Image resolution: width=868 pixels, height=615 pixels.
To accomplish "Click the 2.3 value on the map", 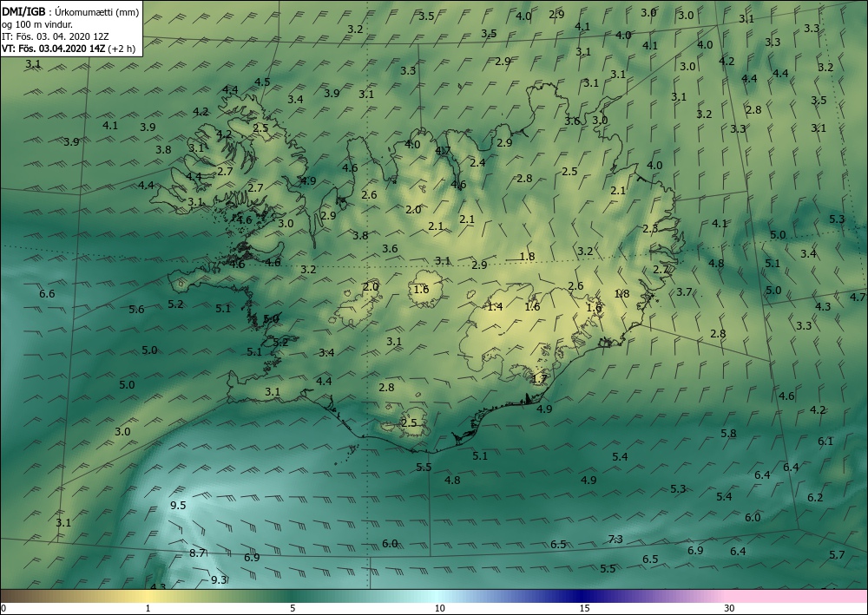I will pos(650,228).
